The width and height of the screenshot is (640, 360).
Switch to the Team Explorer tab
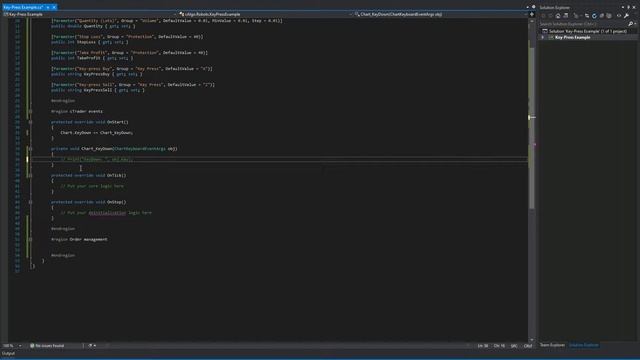tap(553, 345)
